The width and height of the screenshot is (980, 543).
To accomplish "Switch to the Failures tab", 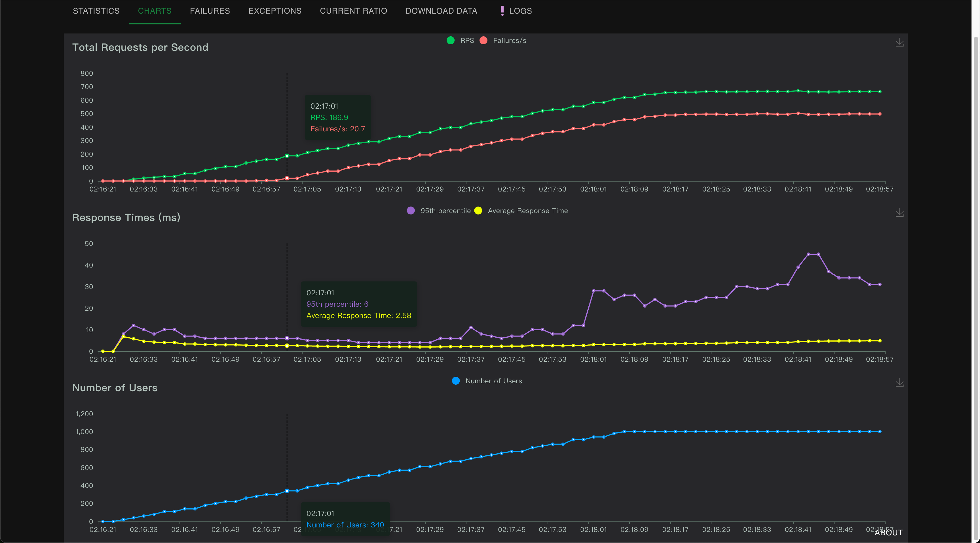I will pyautogui.click(x=210, y=11).
